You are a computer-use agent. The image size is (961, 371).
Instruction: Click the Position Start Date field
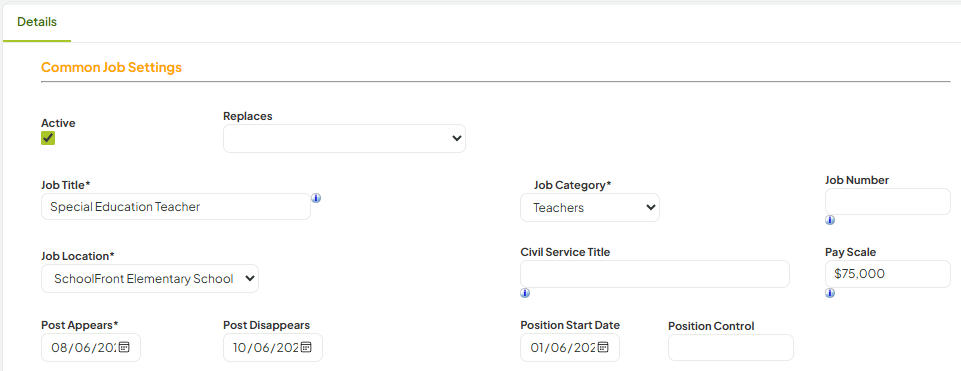pyautogui.click(x=570, y=347)
